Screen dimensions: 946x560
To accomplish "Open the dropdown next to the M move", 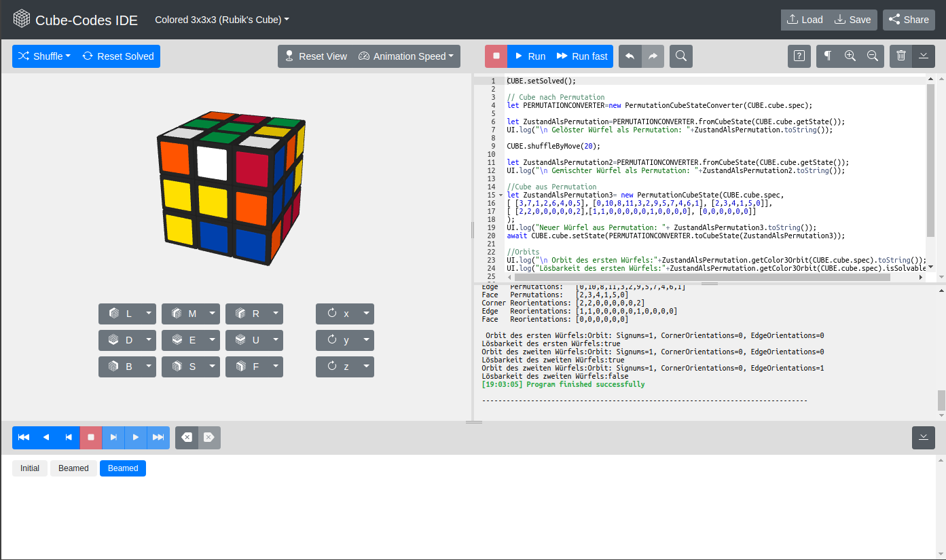I will coord(211,314).
